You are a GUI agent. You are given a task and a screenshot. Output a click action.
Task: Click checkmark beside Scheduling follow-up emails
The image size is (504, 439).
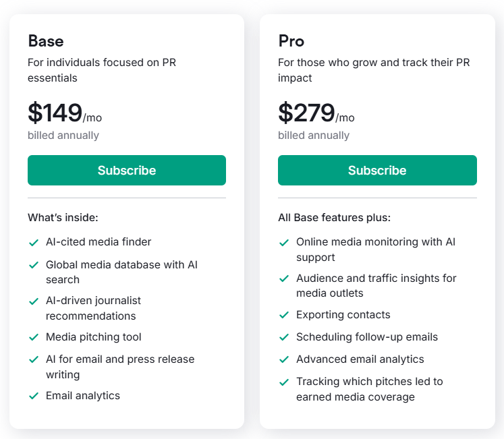pos(284,337)
